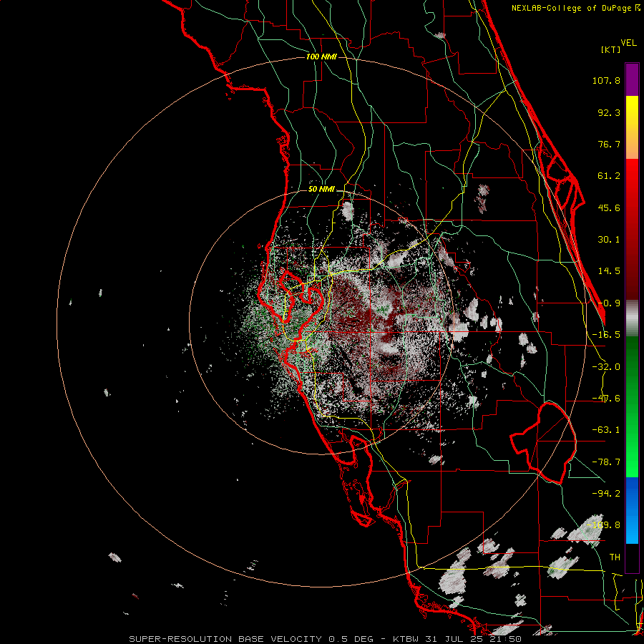
Task: Select the green segment of the color bar
Action: coord(632,406)
